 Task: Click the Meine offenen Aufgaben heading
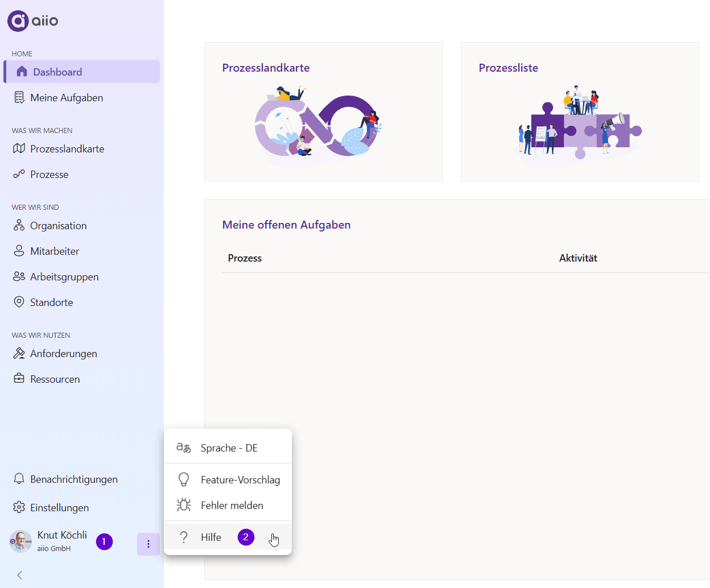coord(286,225)
